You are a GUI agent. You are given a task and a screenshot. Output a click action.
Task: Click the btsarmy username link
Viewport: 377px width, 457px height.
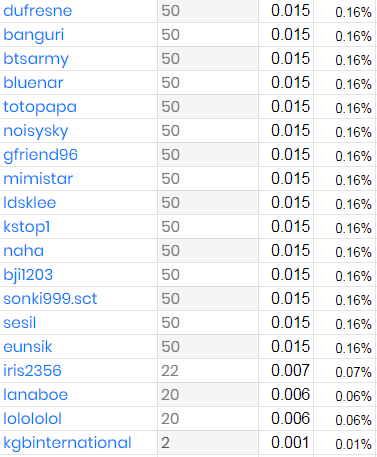tap(36, 59)
